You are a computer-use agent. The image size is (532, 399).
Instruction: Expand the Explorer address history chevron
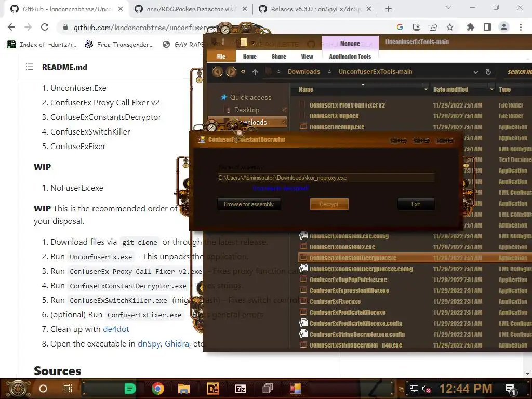coord(476,72)
